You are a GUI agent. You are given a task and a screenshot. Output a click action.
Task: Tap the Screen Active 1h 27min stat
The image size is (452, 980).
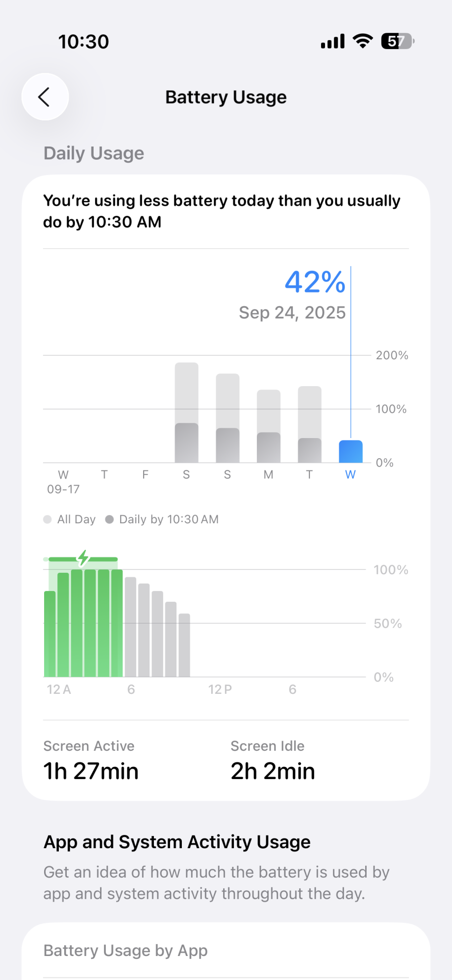tap(91, 760)
